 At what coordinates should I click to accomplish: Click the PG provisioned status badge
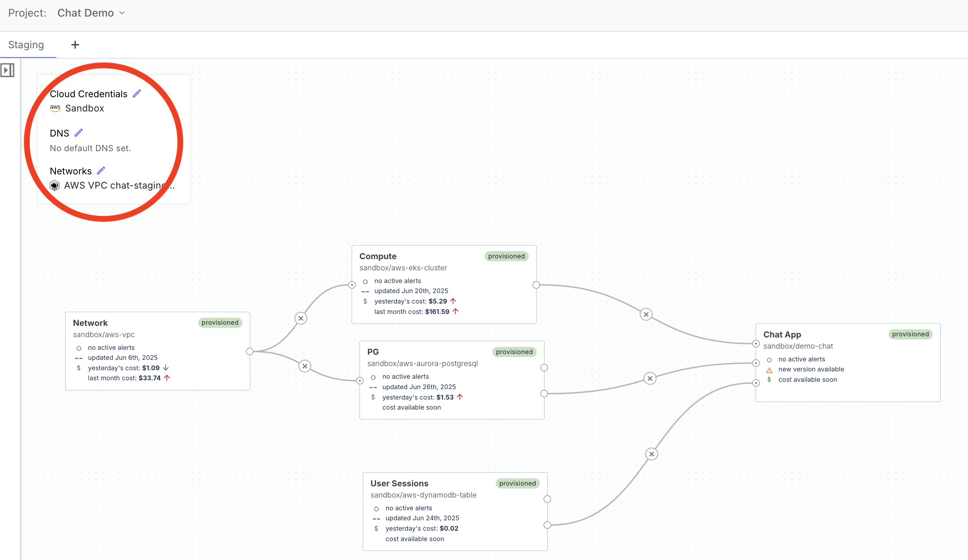point(514,352)
